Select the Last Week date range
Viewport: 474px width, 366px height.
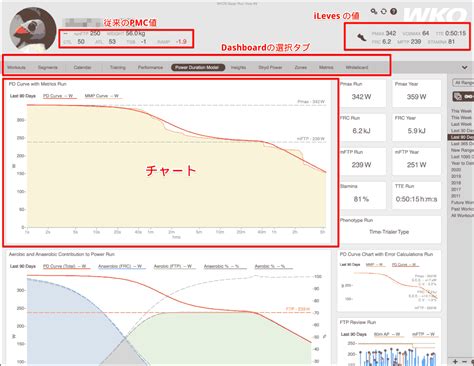point(461,124)
